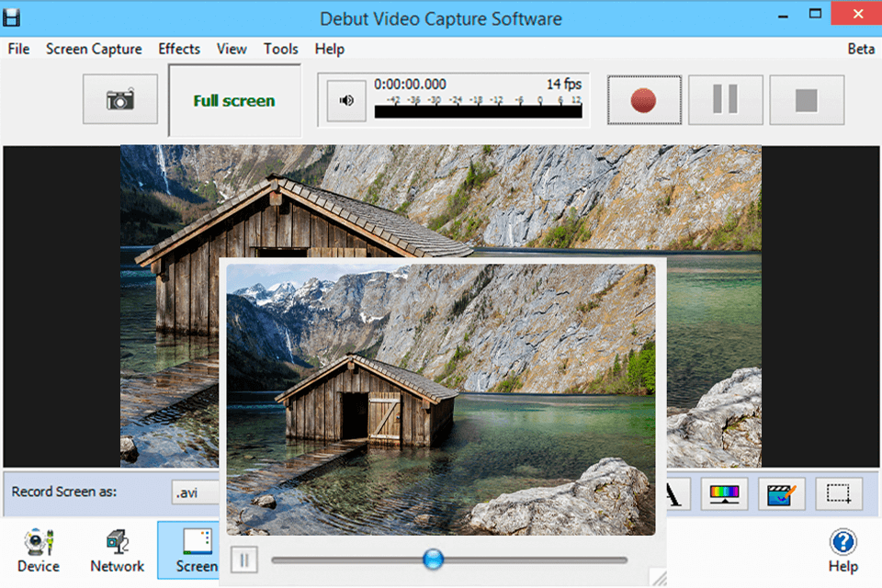
Task: Click the 14 fps indicator
Action: tap(564, 85)
